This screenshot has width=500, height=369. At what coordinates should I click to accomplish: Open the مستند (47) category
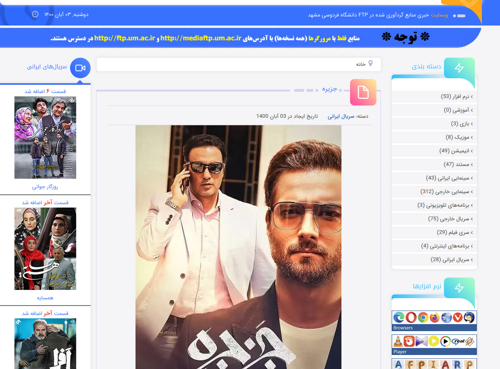point(434,164)
